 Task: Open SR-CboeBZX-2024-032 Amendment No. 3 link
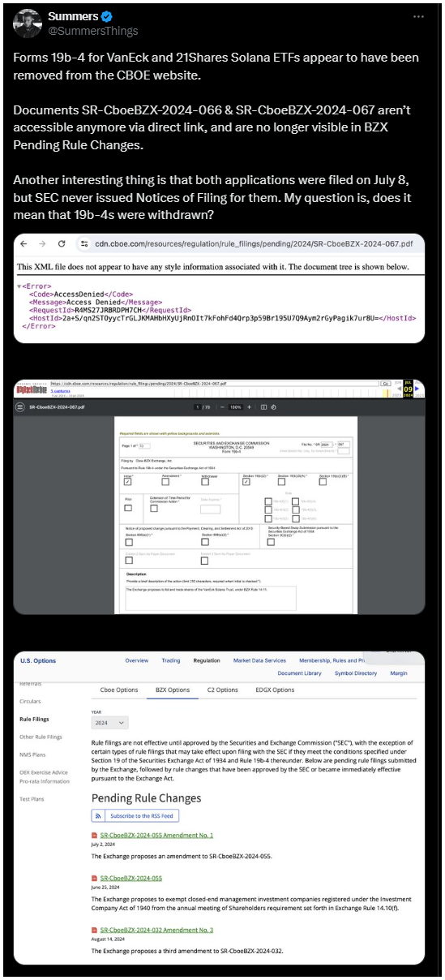coord(156,930)
